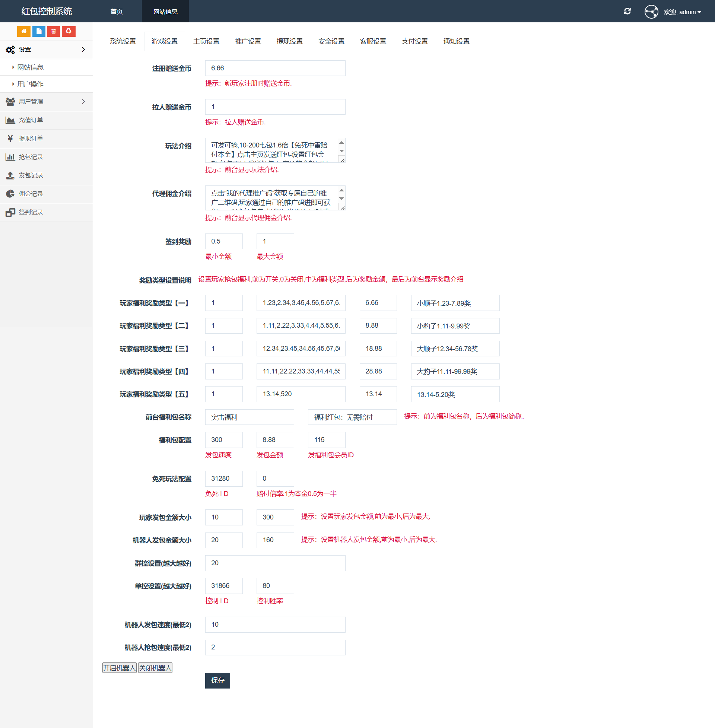
Task: Open 充值订单 with the chart icon
Action: 31,120
